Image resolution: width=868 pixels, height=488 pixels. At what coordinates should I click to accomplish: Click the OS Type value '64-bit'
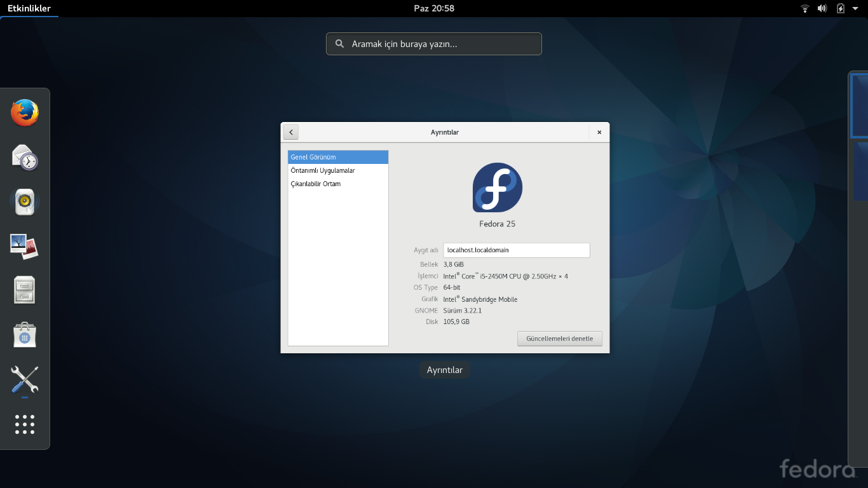coord(452,288)
